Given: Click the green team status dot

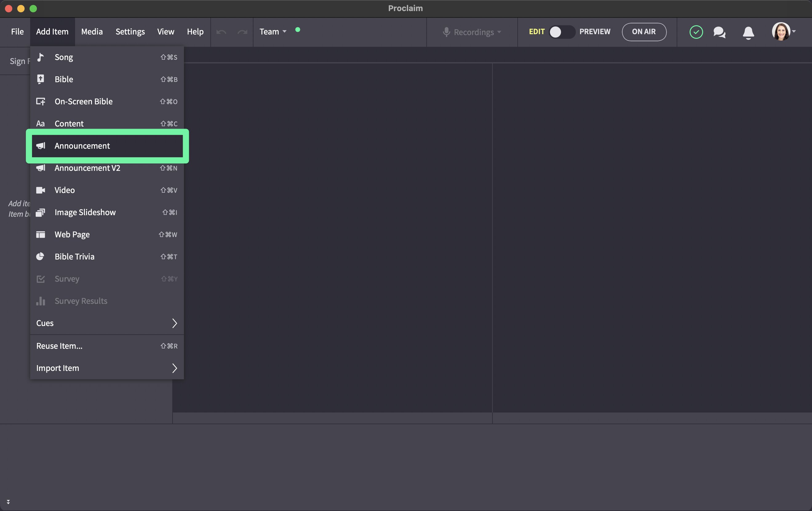Looking at the screenshot, I should (x=297, y=30).
